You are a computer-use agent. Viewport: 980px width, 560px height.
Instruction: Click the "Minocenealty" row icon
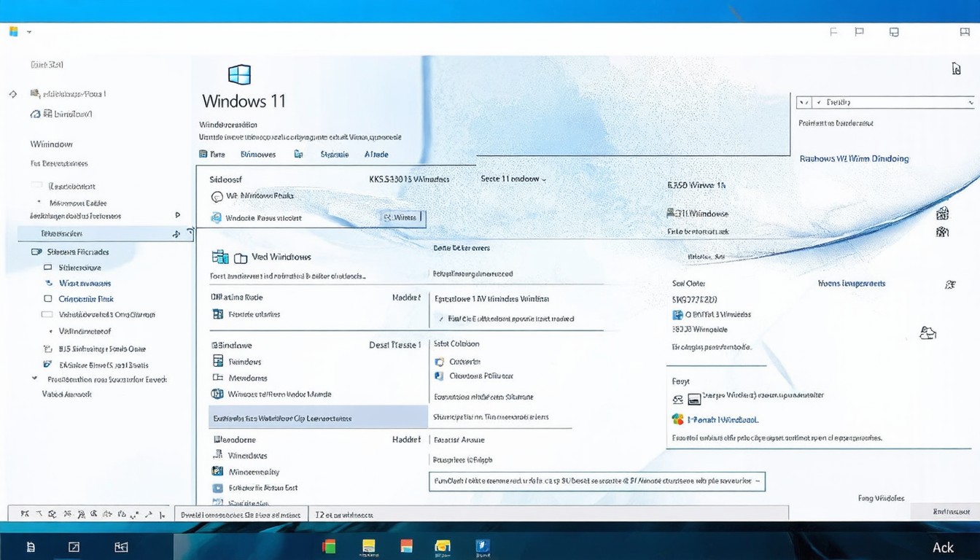tap(217, 472)
